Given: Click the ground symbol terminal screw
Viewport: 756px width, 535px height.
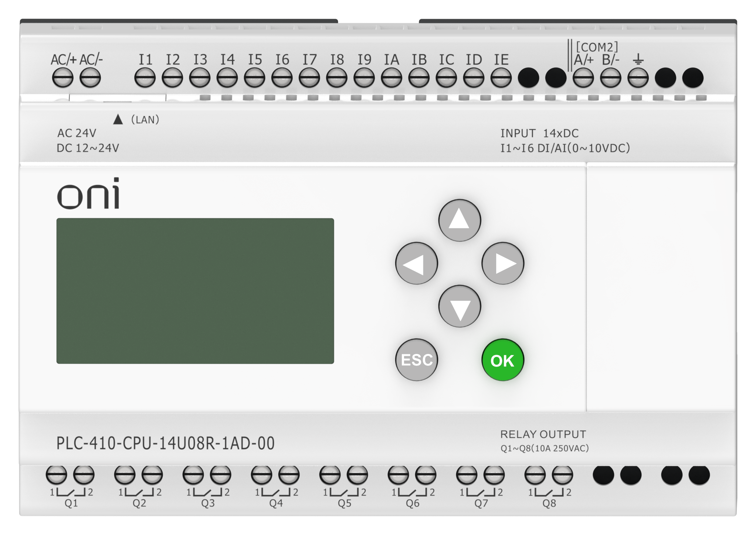Looking at the screenshot, I should coord(638,78).
